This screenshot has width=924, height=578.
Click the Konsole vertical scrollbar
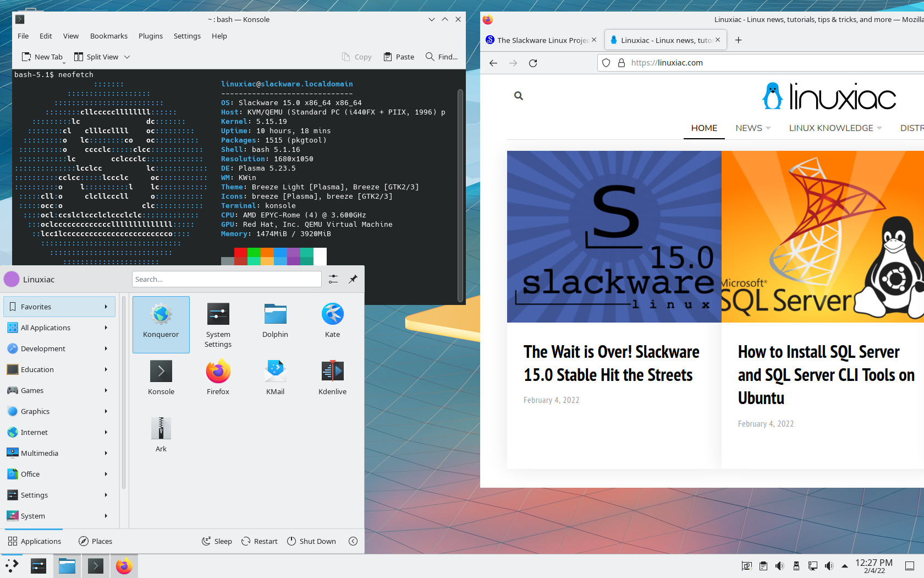click(460, 195)
